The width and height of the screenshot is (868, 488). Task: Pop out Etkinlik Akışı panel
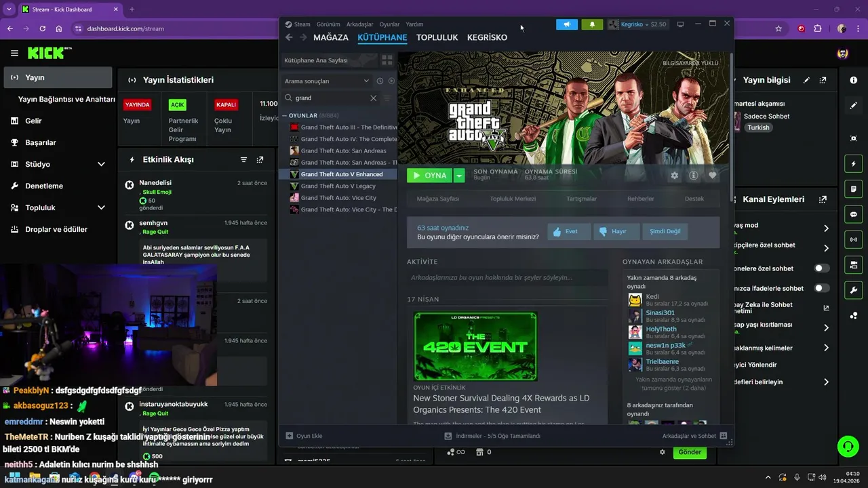click(260, 160)
